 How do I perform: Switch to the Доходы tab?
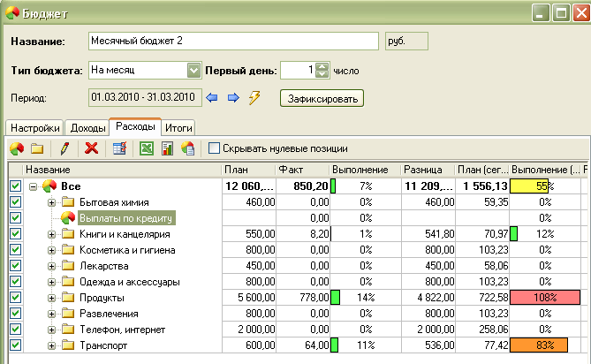(87, 128)
